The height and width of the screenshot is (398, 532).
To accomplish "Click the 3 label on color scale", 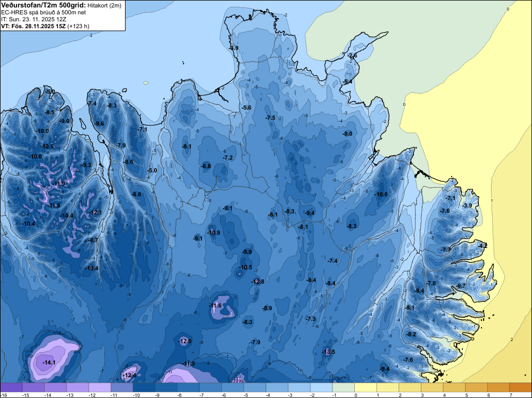I will tap(422, 395).
